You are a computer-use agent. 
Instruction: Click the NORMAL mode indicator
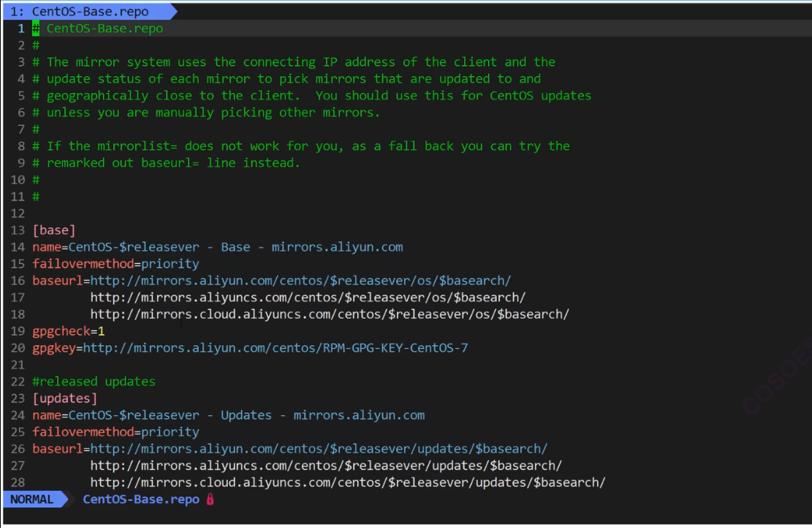tap(32, 499)
